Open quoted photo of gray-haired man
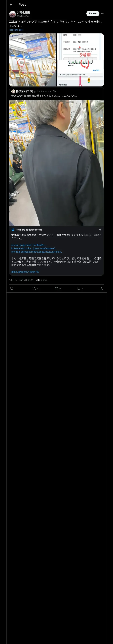 (x=57, y=163)
